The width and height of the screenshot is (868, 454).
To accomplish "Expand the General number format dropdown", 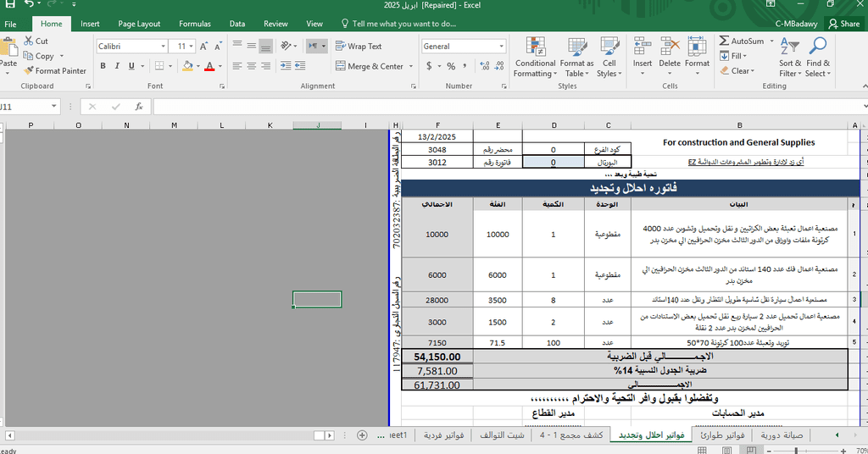I will [501, 46].
